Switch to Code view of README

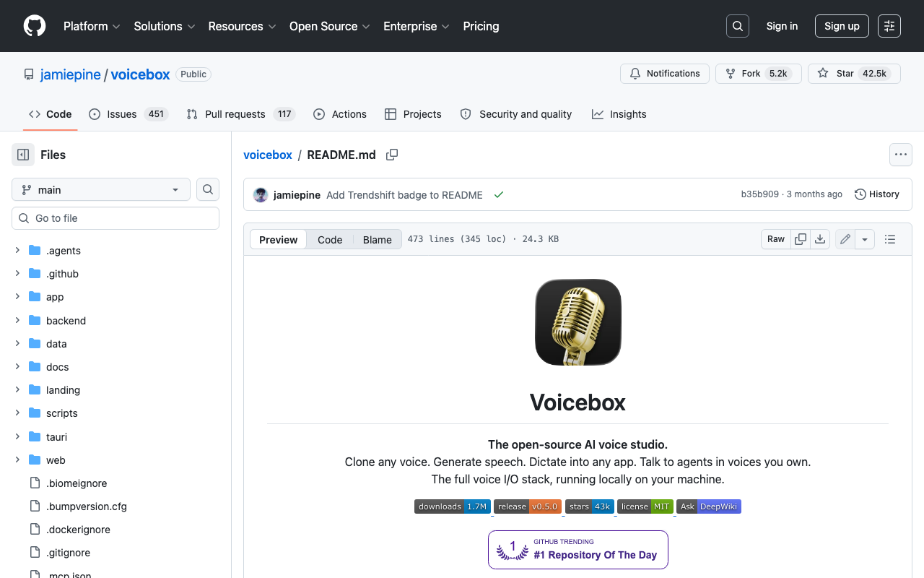[x=330, y=239]
